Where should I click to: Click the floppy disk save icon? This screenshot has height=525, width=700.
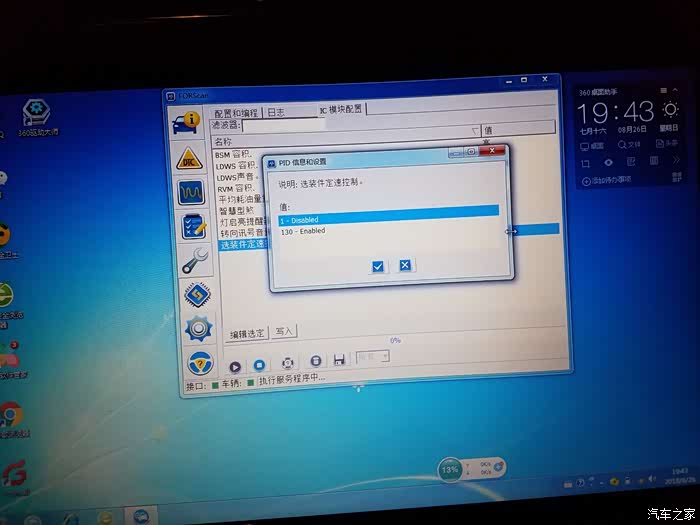[x=339, y=359]
